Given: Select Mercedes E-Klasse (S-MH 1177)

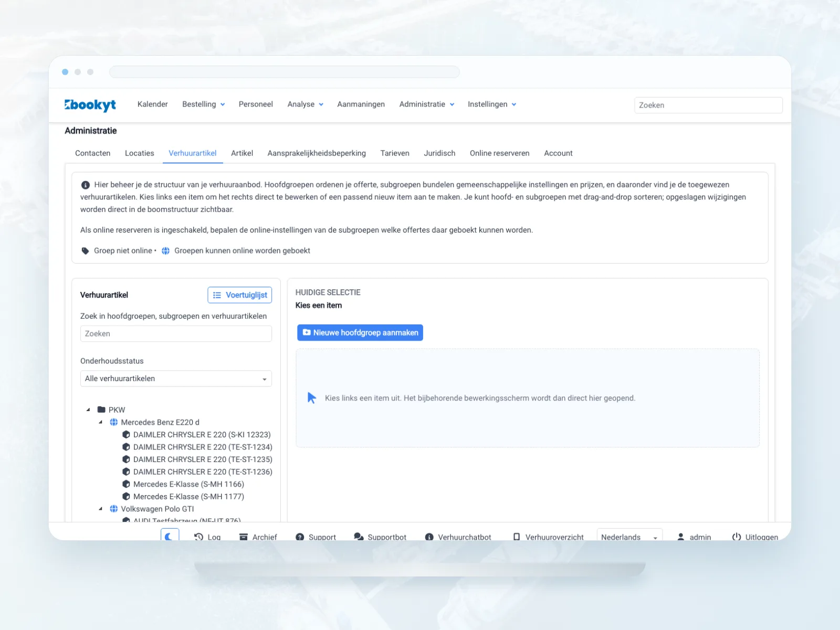Looking at the screenshot, I should pos(188,497).
